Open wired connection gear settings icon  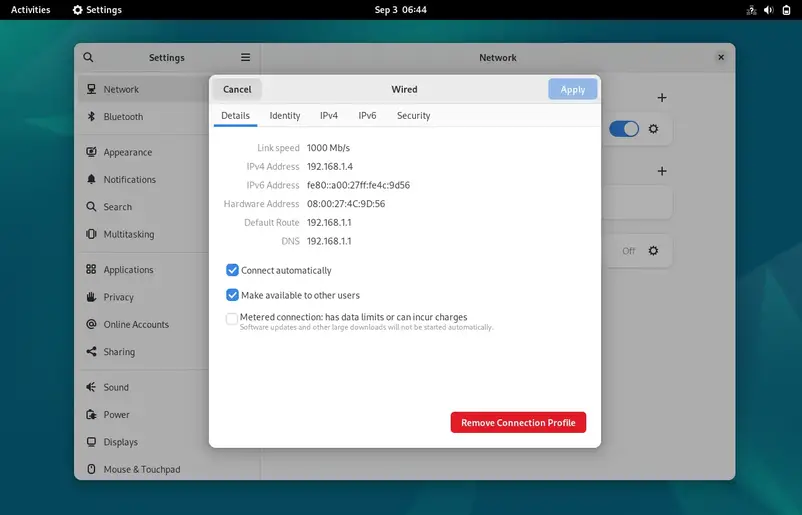pyautogui.click(x=653, y=129)
